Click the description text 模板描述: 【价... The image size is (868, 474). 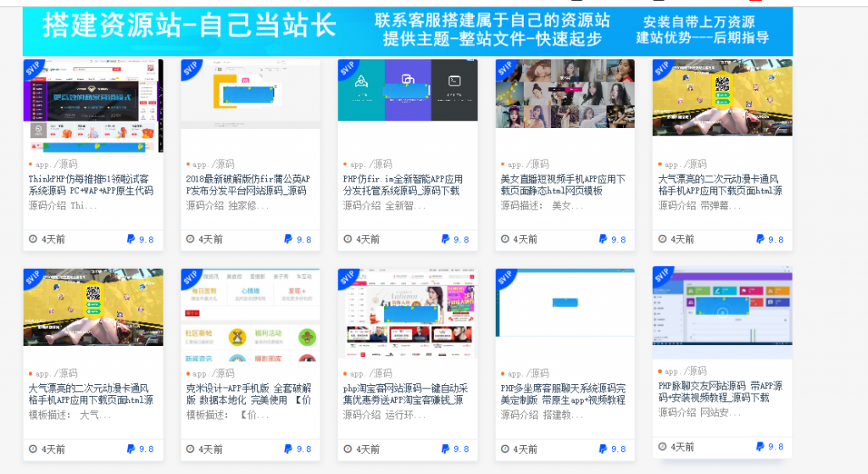[227, 415]
